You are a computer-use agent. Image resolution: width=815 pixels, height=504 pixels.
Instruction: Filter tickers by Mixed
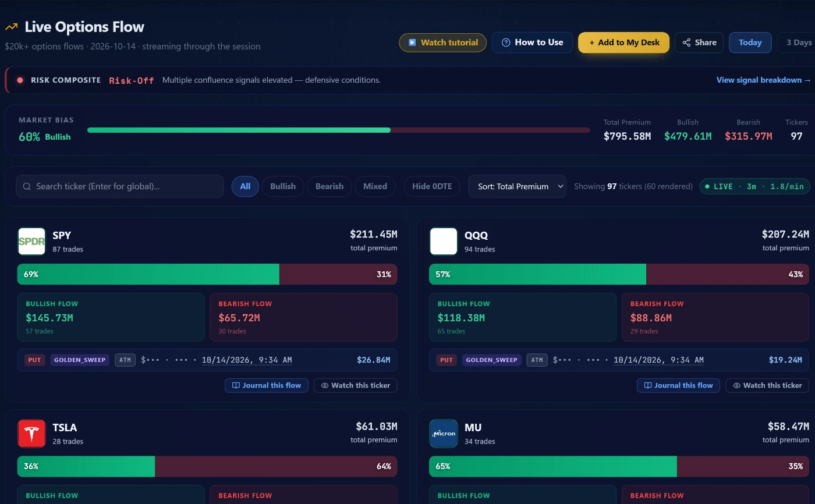click(375, 186)
